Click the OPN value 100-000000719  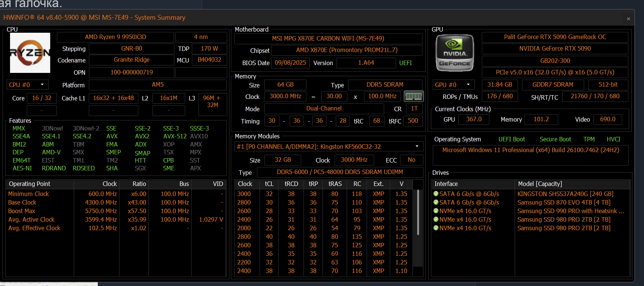[x=132, y=73]
